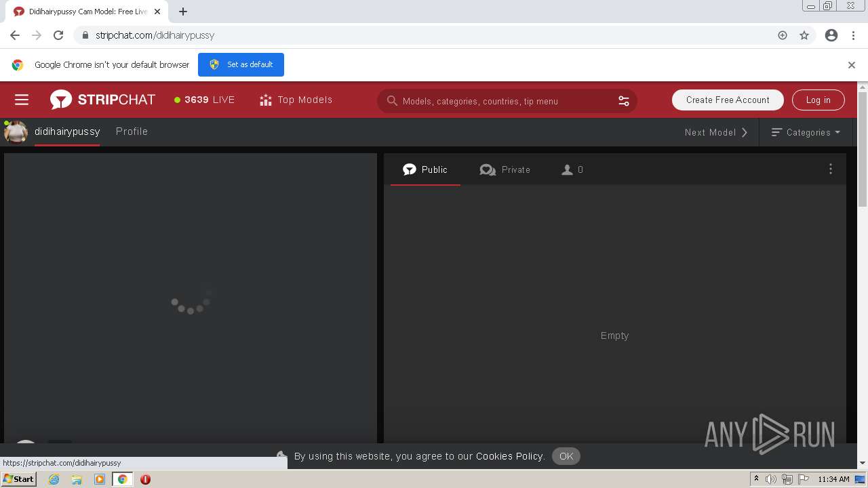Viewport: 868px width, 488px height.
Task: Click the Log in button
Action: pyautogui.click(x=818, y=100)
